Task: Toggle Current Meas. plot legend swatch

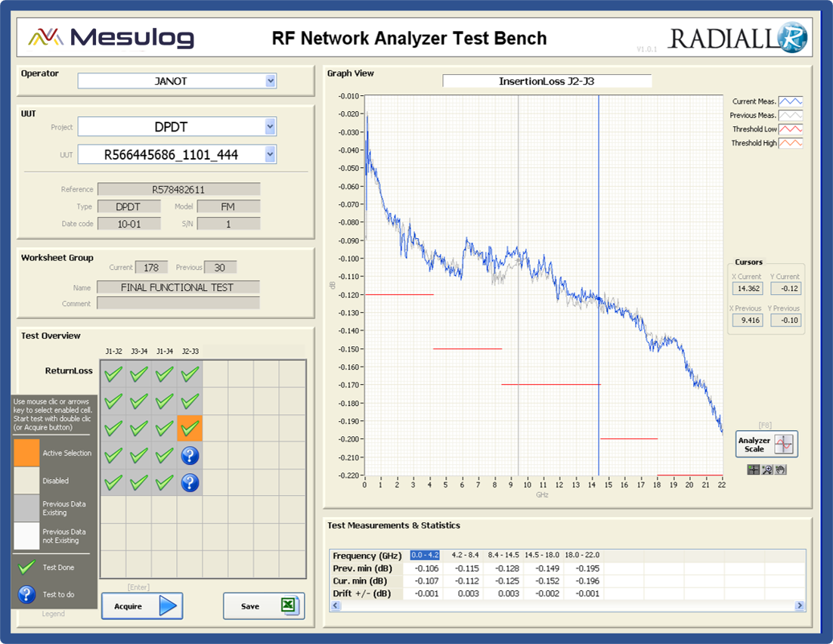Action: click(791, 101)
